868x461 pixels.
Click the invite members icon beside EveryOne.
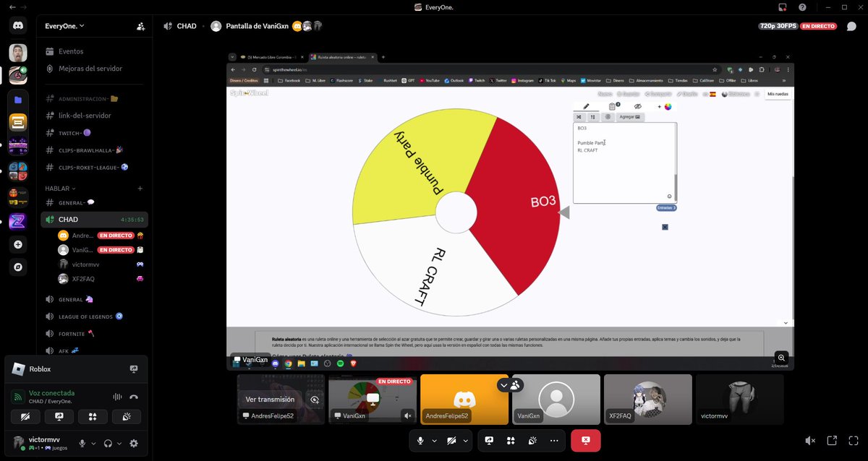[140, 26]
